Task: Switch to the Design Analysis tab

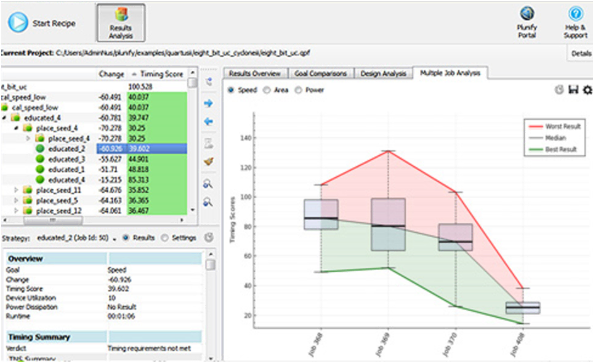Action: tap(382, 73)
